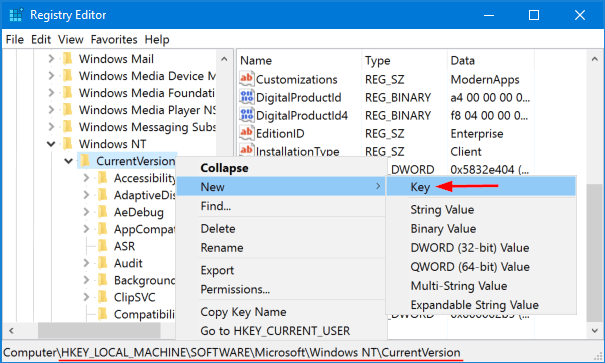Open the Favorites menu
The image size is (605, 363).
(x=114, y=39)
